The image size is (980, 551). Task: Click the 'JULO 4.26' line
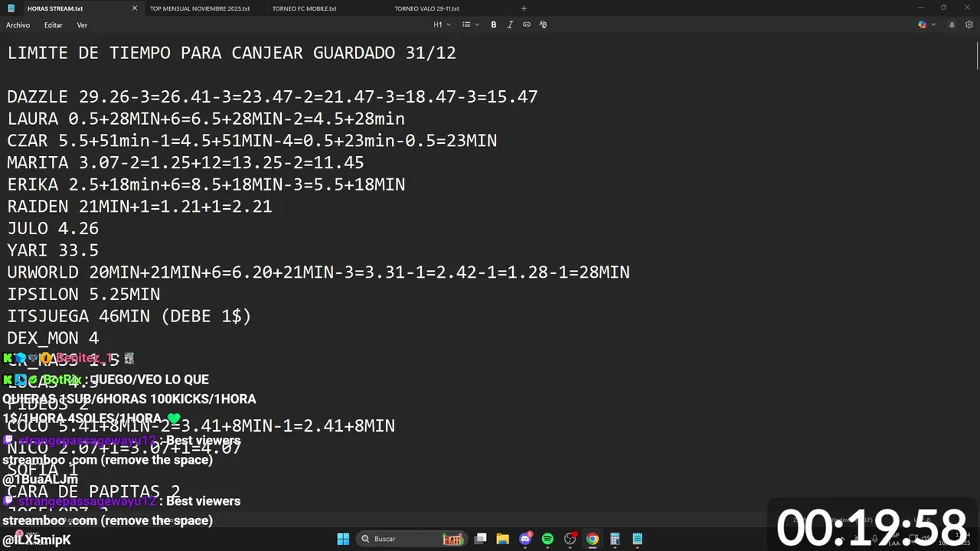click(53, 229)
